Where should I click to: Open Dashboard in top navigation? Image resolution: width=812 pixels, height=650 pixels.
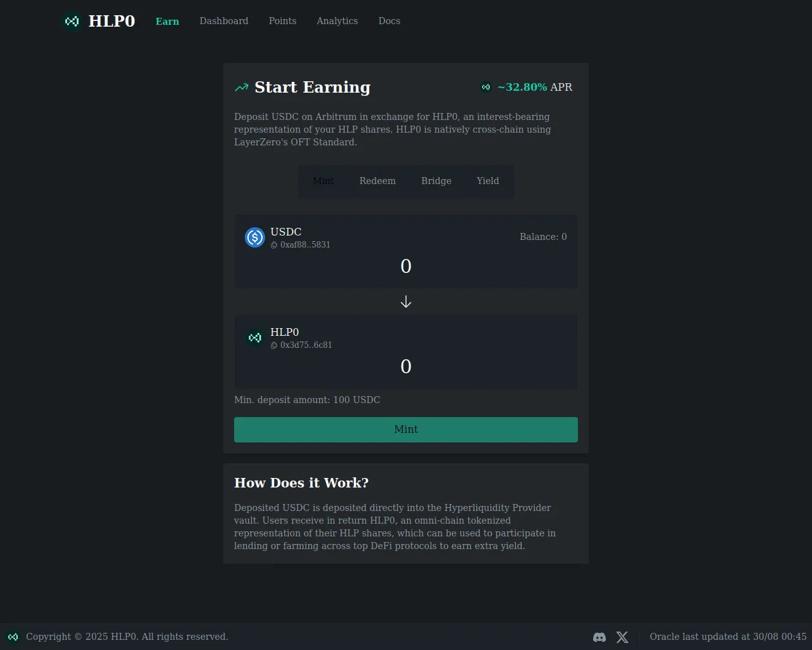click(x=224, y=21)
